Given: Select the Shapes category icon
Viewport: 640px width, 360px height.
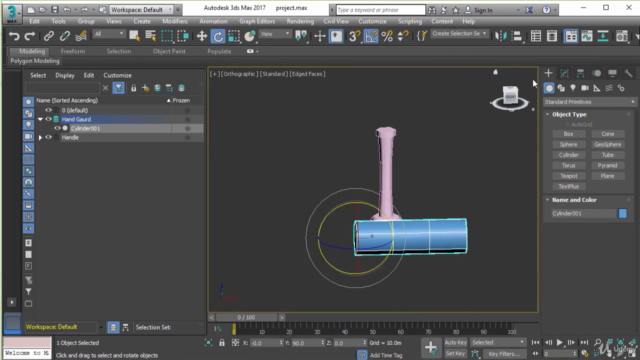Looking at the screenshot, I should point(561,88).
